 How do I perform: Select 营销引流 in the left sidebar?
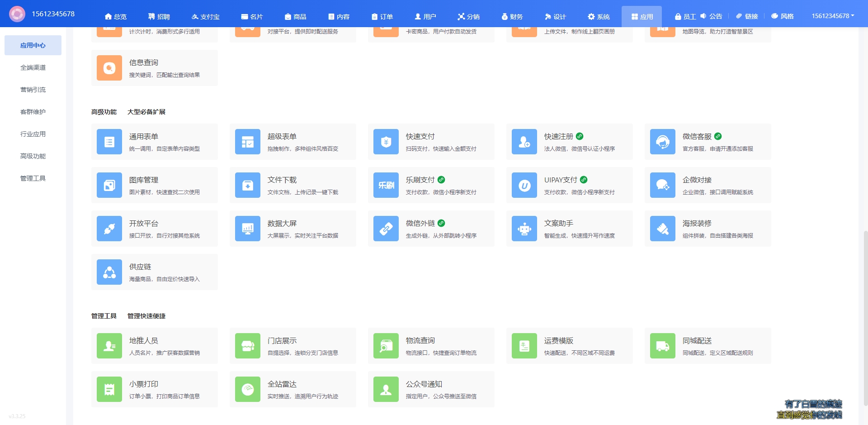pyautogui.click(x=33, y=90)
